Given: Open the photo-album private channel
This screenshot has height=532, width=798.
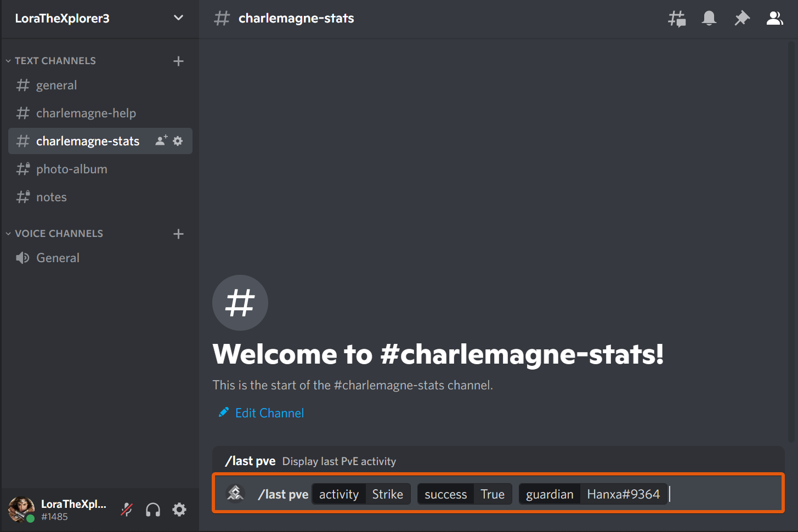Looking at the screenshot, I should point(100,169).
